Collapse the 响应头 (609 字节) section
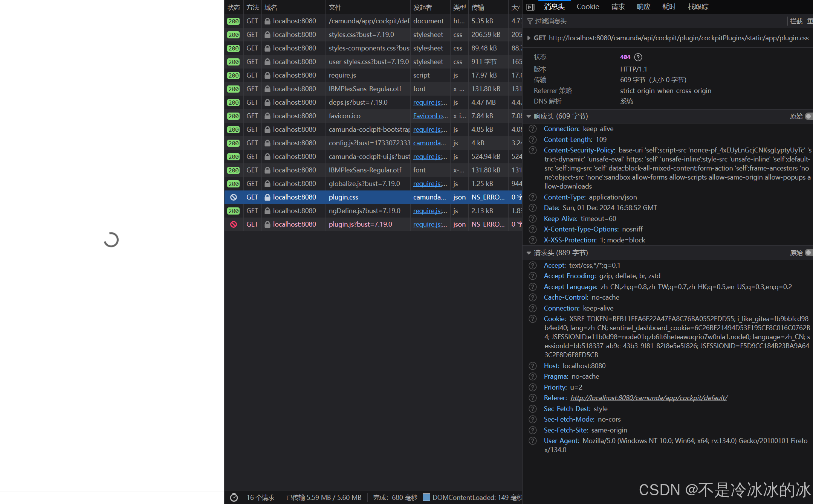Screen dimensions: 813x504 529,116
